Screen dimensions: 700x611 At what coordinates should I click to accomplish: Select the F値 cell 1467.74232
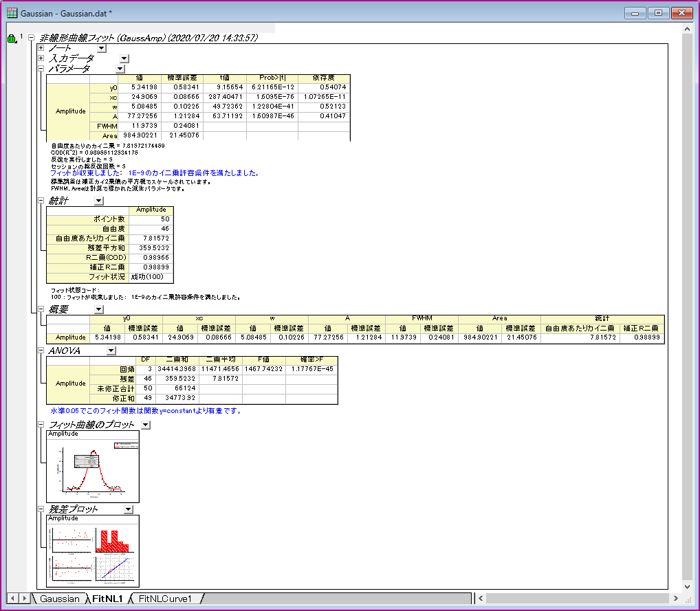(263, 369)
